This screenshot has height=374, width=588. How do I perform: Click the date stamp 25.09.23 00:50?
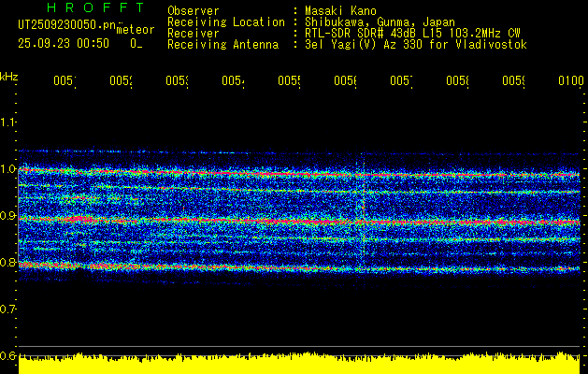[64, 44]
